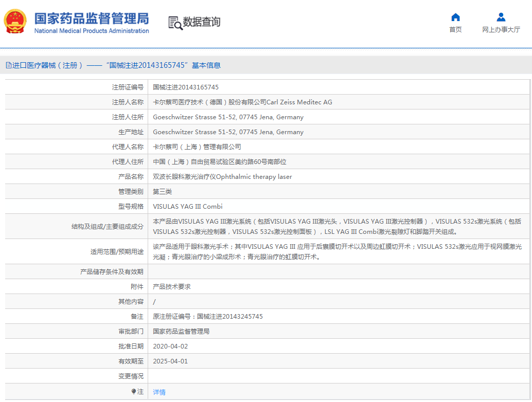Click the home house icon

455,17
